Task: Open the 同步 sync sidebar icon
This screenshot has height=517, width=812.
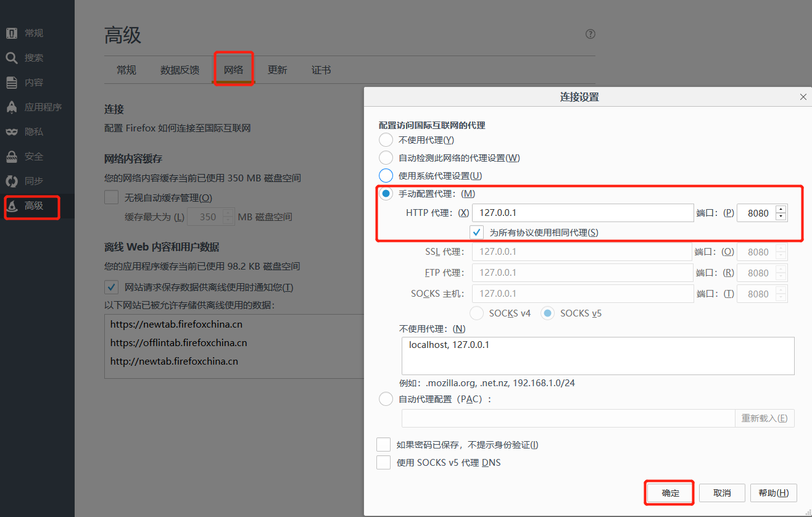Action: [x=11, y=181]
